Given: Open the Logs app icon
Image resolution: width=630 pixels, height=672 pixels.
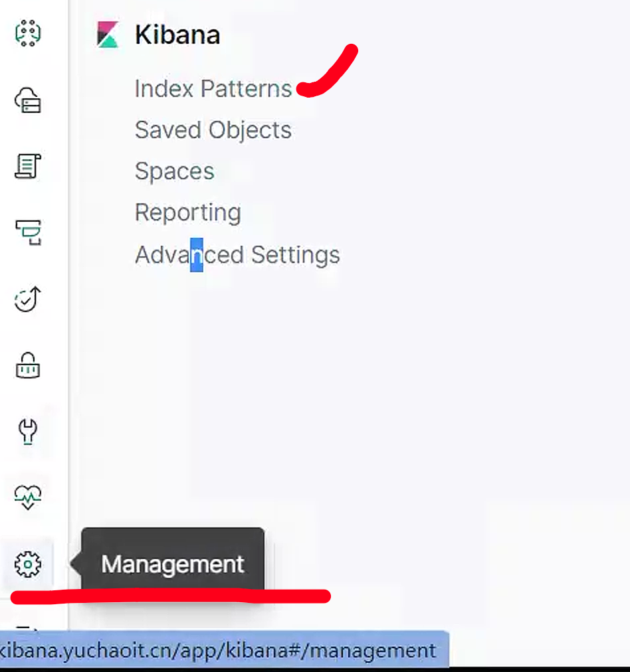Looking at the screenshot, I should click(28, 166).
